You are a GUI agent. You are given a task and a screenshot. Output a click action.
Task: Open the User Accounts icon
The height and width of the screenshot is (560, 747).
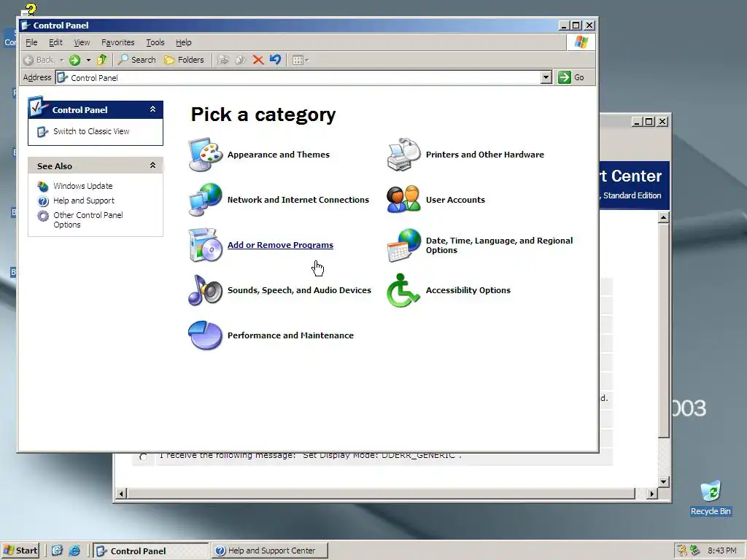click(x=403, y=200)
